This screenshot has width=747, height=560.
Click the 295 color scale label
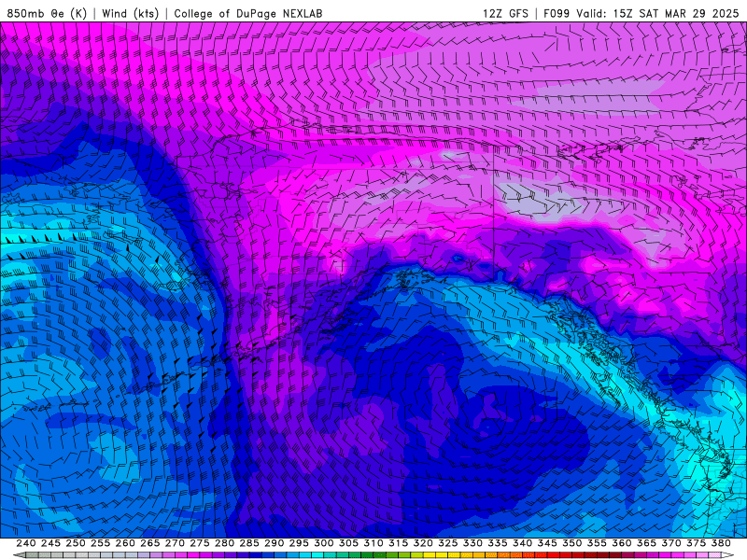point(298,543)
